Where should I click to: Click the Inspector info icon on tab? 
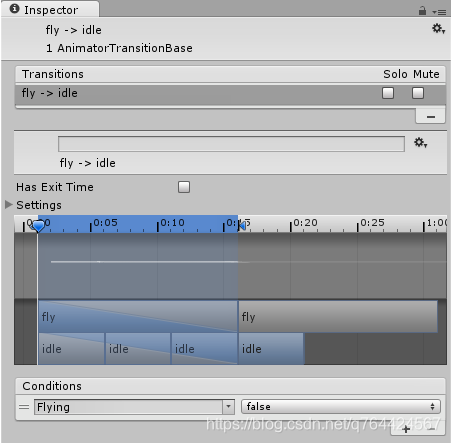14,9
